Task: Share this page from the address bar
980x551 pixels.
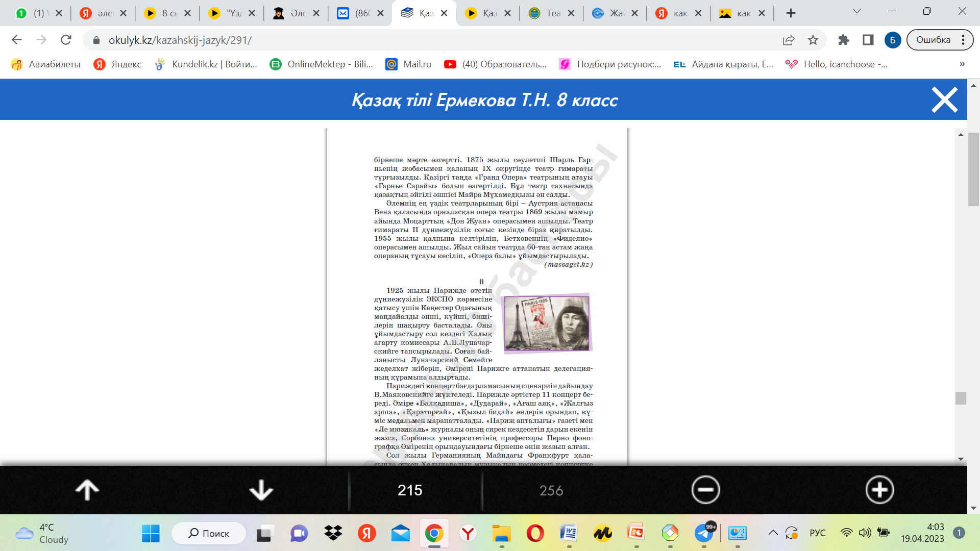Action: 789,40
